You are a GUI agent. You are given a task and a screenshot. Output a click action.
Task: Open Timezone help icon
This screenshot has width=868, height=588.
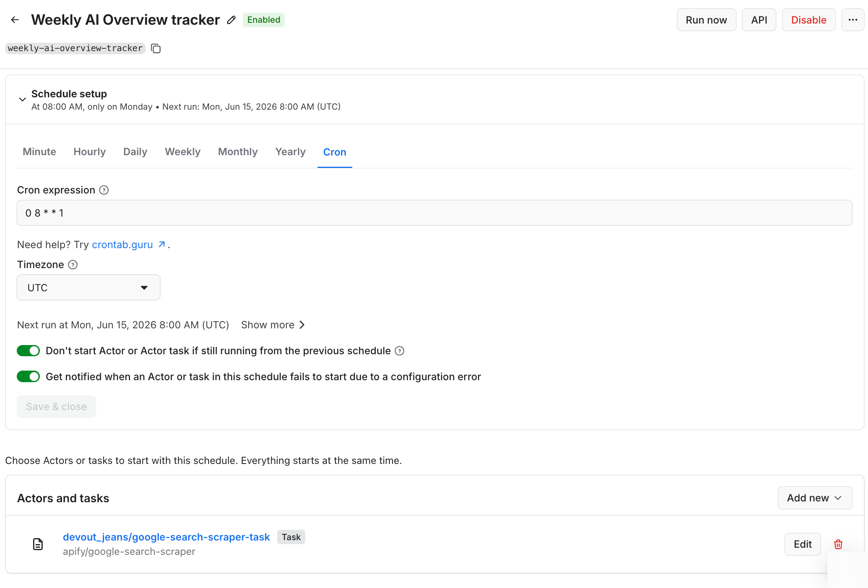(73, 265)
